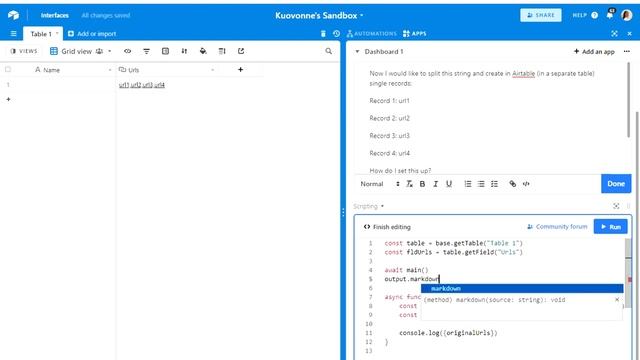Viewport: 640px width, 360px height.
Task: Open the Automations panel
Action: pyautogui.click(x=371, y=33)
